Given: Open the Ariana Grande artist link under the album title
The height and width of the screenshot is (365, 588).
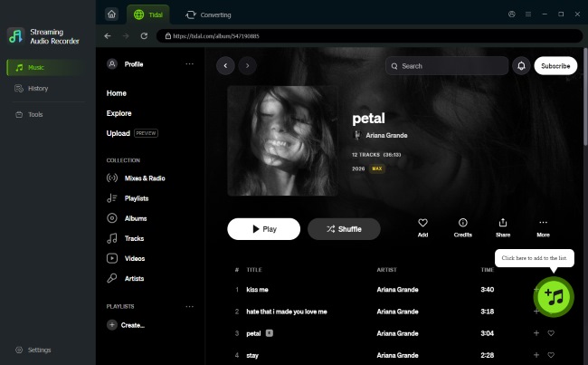Looking at the screenshot, I should click(x=386, y=135).
